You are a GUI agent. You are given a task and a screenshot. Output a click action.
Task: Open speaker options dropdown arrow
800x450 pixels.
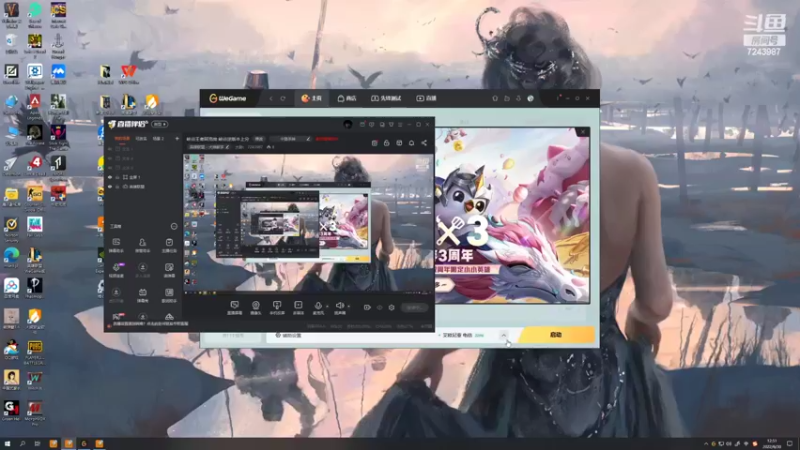click(348, 306)
